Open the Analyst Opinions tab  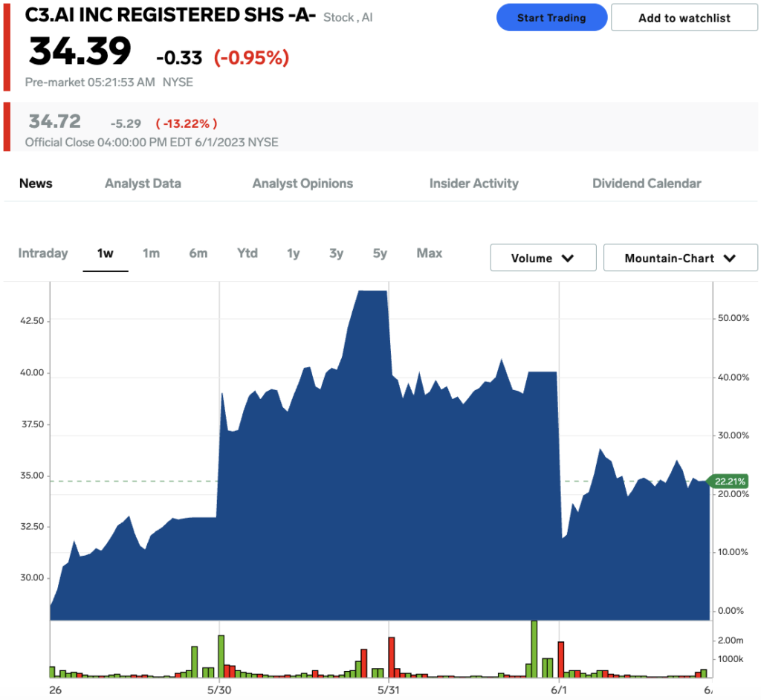pyautogui.click(x=302, y=184)
